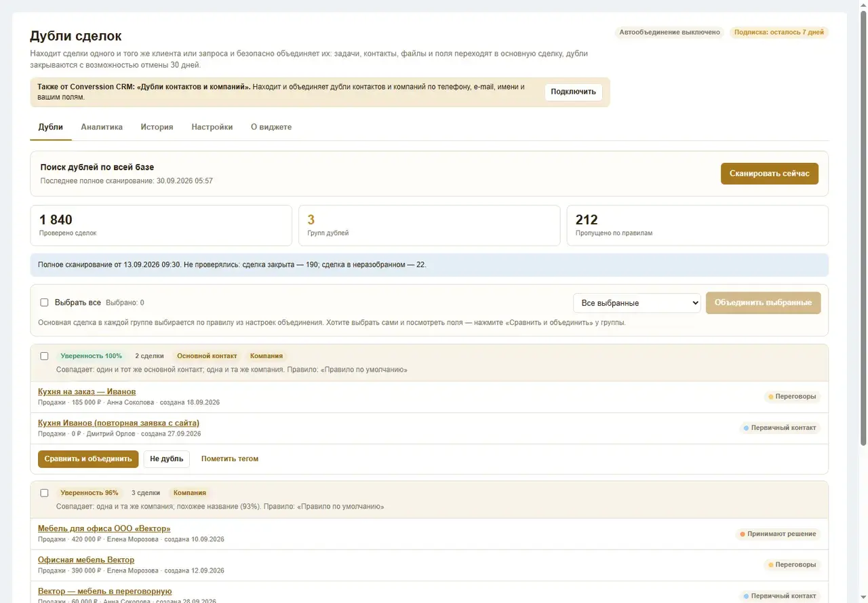
Task: Click "Переговоры" status of Кухня на заказ
Action: (x=792, y=397)
